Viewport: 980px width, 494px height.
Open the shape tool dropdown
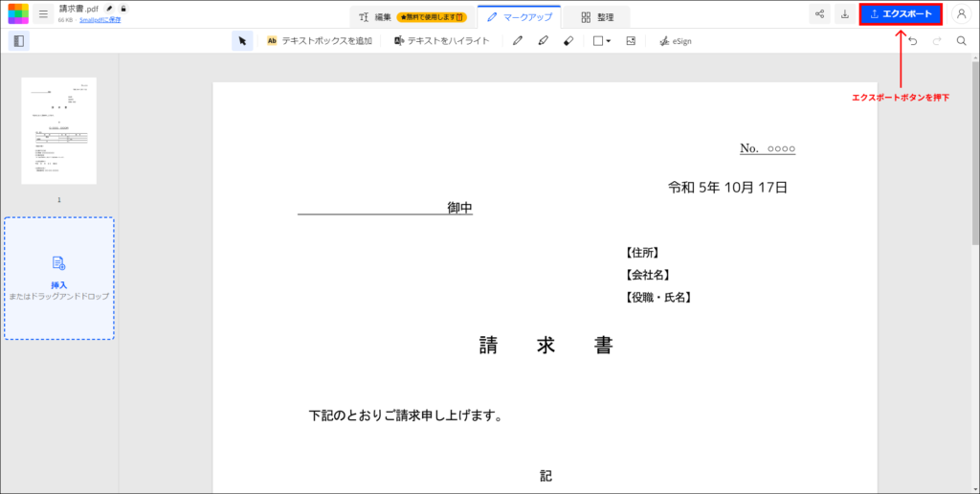601,40
